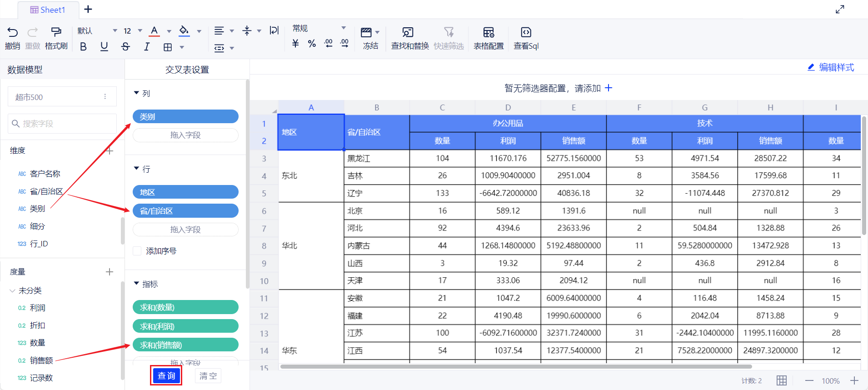868x390 pixels.
Task: Switch to the Sheet1 tab
Action: tap(48, 10)
